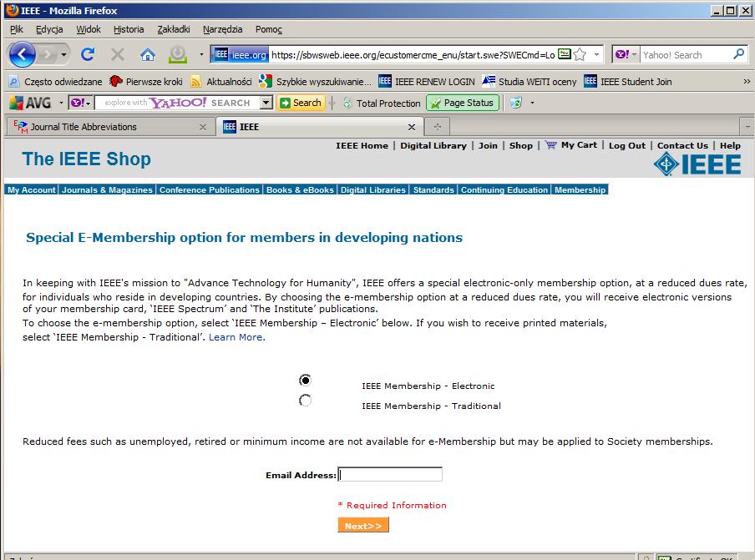Open the Pierwsze kroki bookmark
755x560 pixels.
146,81
